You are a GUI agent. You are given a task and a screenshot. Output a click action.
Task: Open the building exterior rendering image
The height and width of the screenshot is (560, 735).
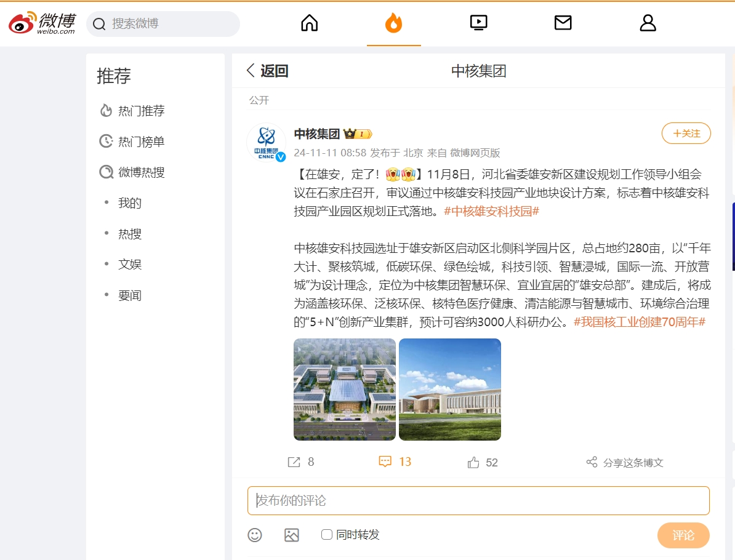pyautogui.click(x=450, y=390)
